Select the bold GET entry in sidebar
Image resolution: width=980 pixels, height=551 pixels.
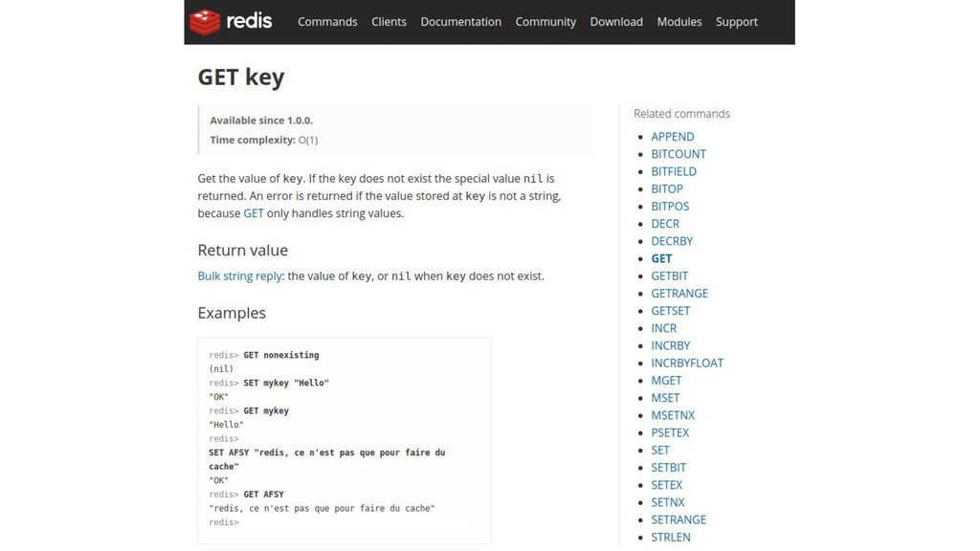pos(661,258)
